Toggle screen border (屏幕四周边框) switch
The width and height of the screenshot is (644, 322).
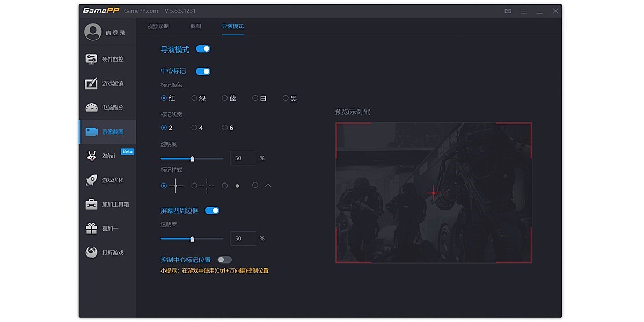pos(213,210)
